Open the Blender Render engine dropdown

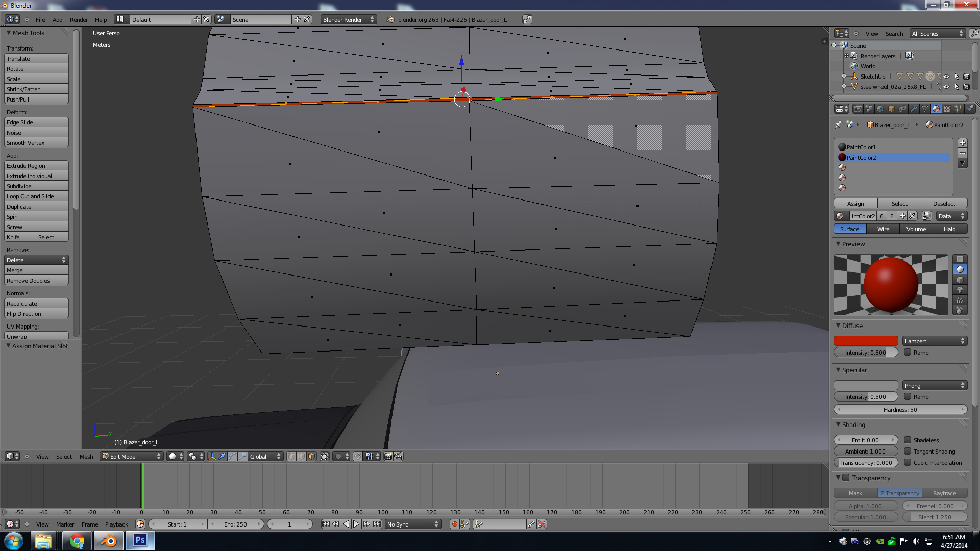349,19
